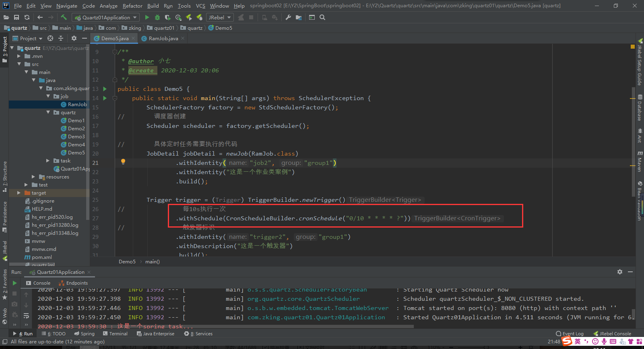644x349 pixels.
Task: Save all files with the floppy disk icon
Action: click(17, 17)
